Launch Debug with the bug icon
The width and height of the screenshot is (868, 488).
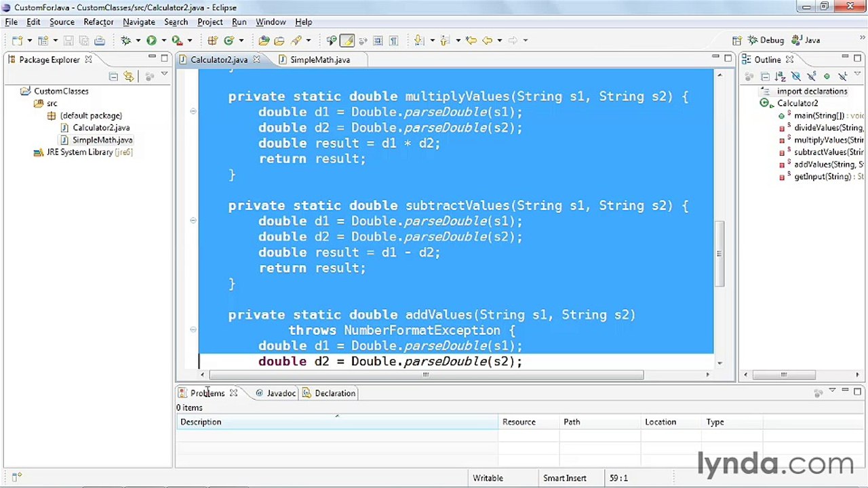click(x=125, y=41)
